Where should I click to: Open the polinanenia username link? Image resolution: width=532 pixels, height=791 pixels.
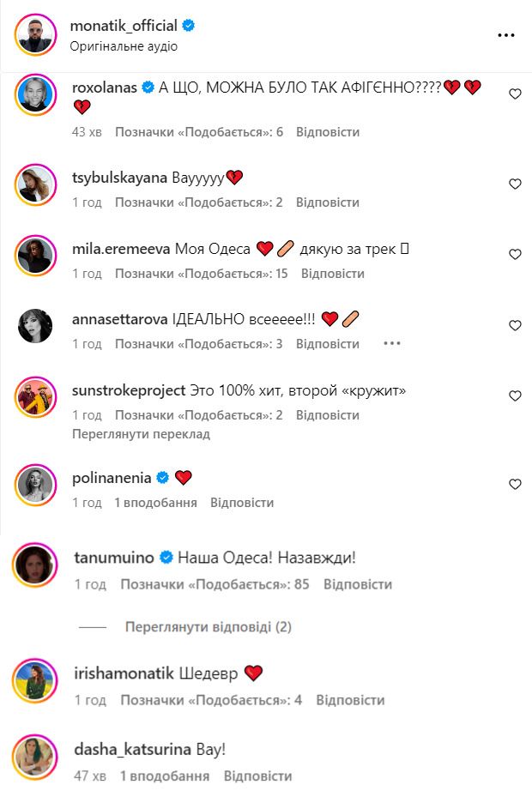[x=112, y=478]
